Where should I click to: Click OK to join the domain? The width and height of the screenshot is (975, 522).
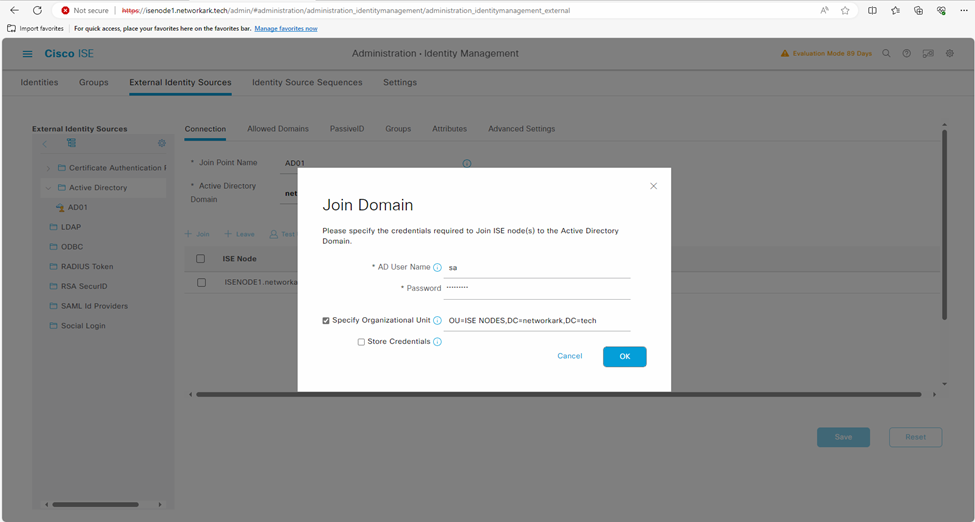[x=624, y=357]
